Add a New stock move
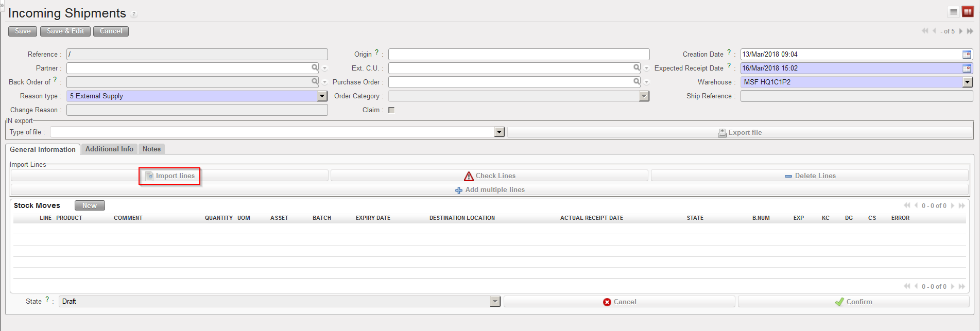Screen dimensions: 980x331 click(90, 206)
